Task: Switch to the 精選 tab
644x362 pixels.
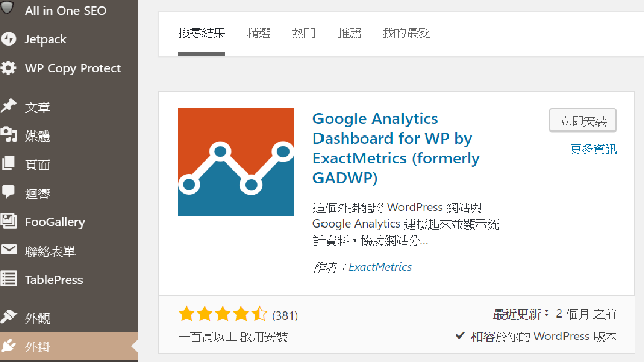Action: click(x=259, y=34)
